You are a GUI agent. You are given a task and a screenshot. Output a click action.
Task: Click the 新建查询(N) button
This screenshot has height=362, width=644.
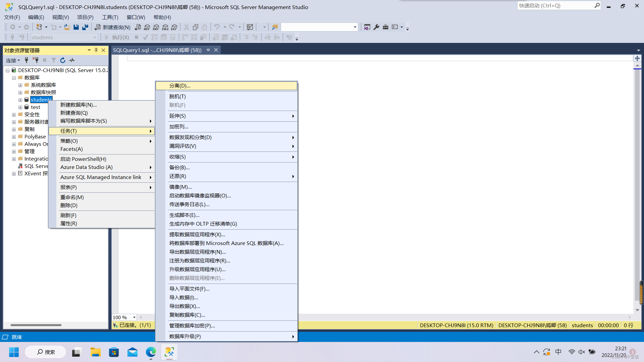point(113,27)
